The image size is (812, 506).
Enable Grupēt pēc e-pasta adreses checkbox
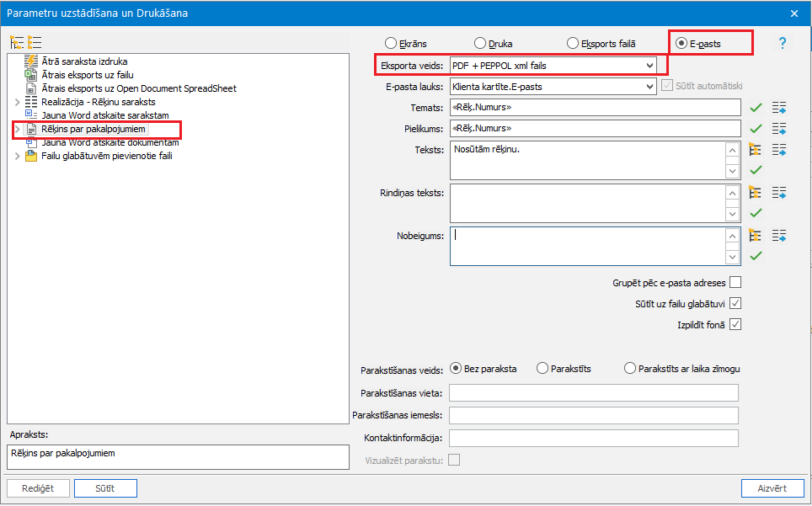735,283
